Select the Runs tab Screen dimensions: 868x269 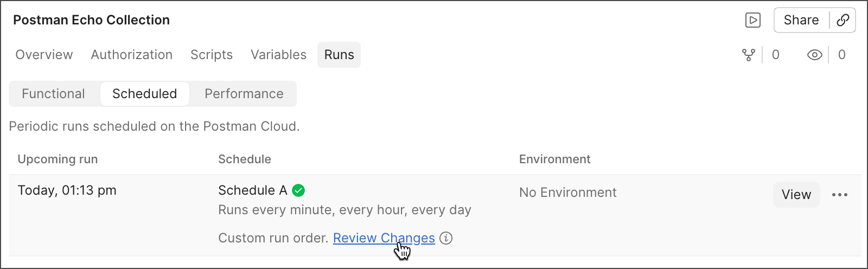pyautogui.click(x=339, y=55)
